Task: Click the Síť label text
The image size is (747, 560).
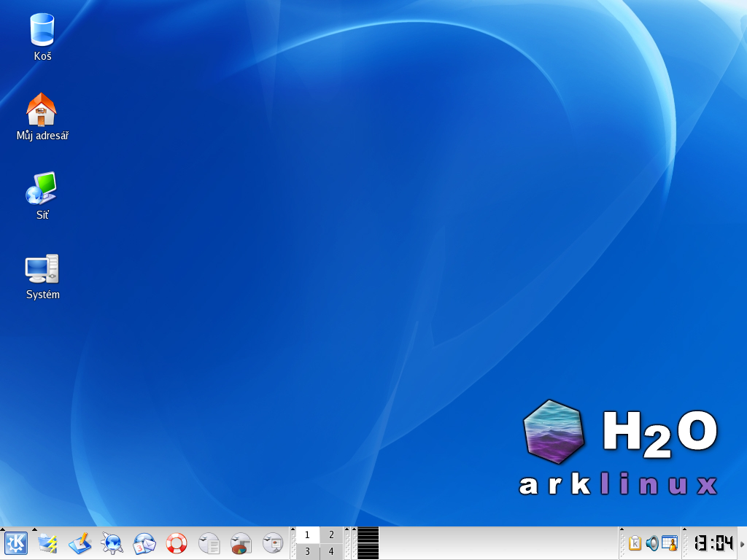Action: click(42, 215)
